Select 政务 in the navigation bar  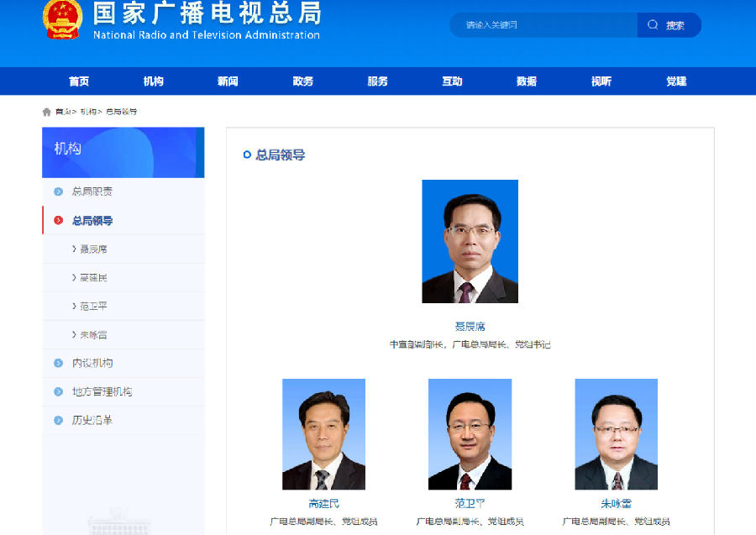click(302, 81)
